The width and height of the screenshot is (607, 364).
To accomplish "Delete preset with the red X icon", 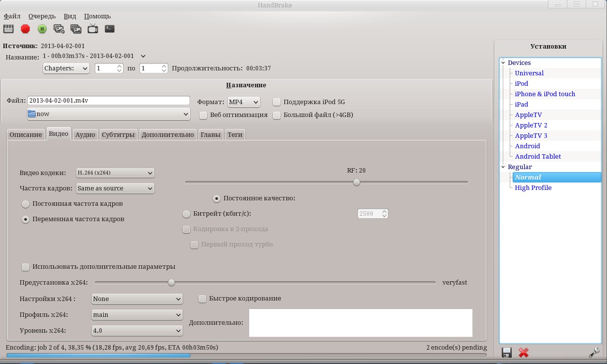I will point(523,353).
